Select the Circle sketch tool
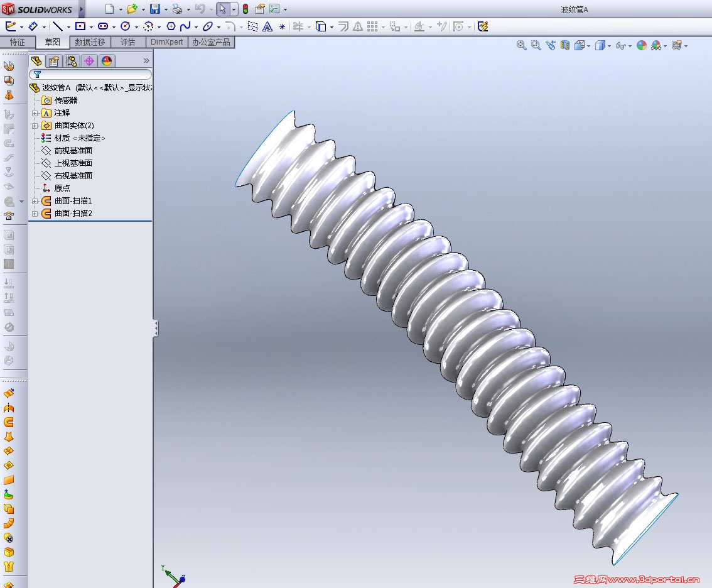 click(x=126, y=26)
